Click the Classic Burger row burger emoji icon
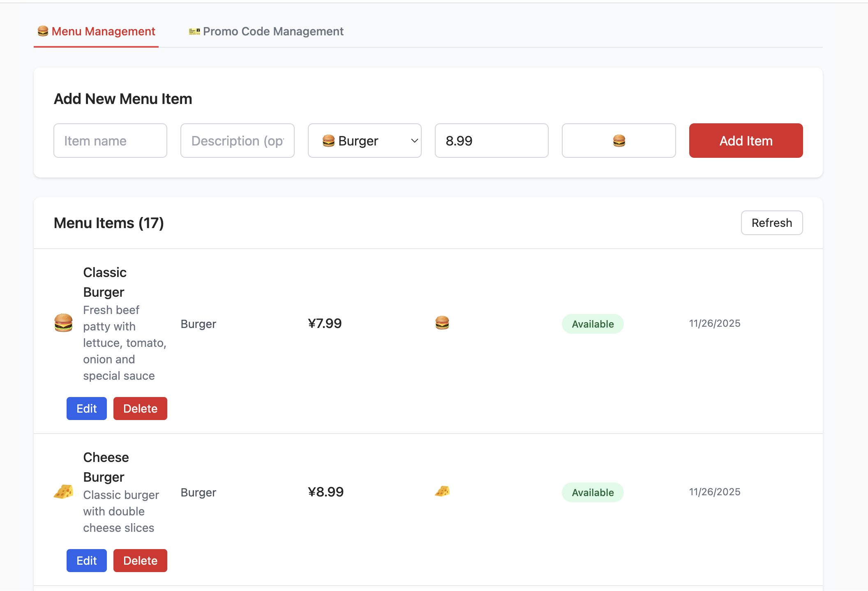 coord(63,323)
